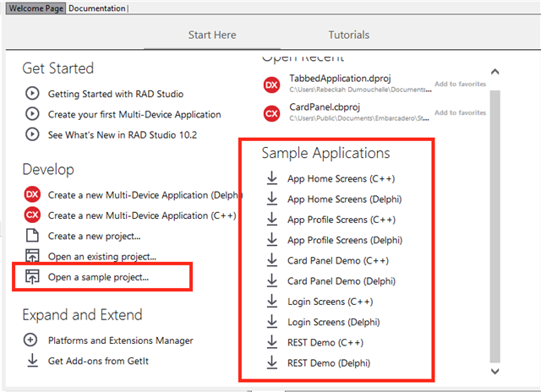This screenshot has height=392, width=541.
Task: Download App Profile Screens (C++) sample
Action: pos(342,220)
